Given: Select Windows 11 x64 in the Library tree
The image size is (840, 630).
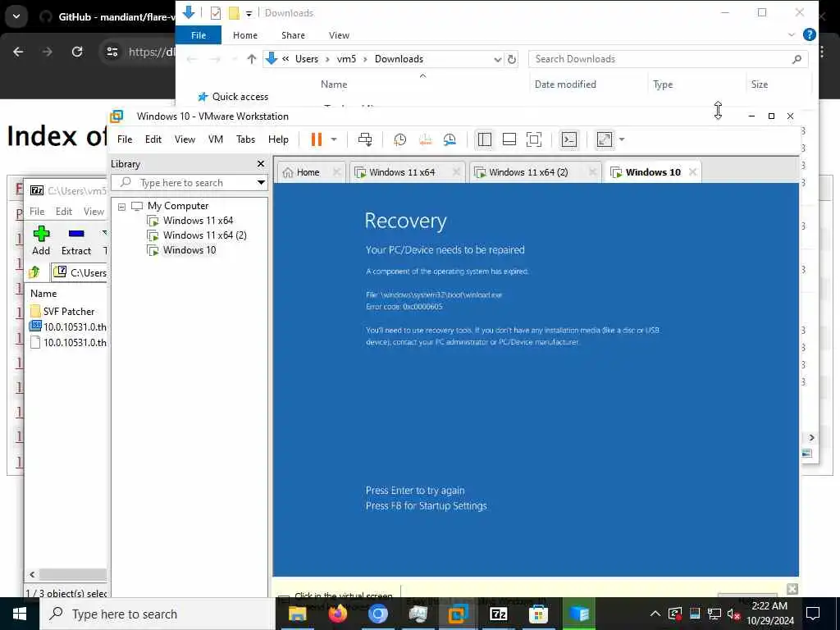Looking at the screenshot, I should tap(198, 220).
